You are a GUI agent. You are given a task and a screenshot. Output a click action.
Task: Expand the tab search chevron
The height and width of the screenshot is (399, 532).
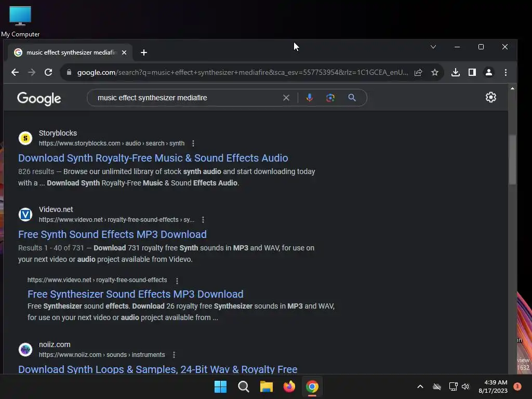[433, 47]
